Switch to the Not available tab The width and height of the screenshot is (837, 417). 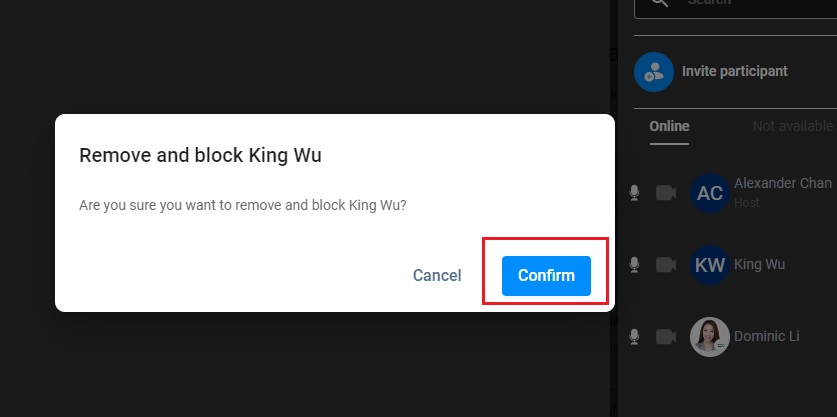793,127
